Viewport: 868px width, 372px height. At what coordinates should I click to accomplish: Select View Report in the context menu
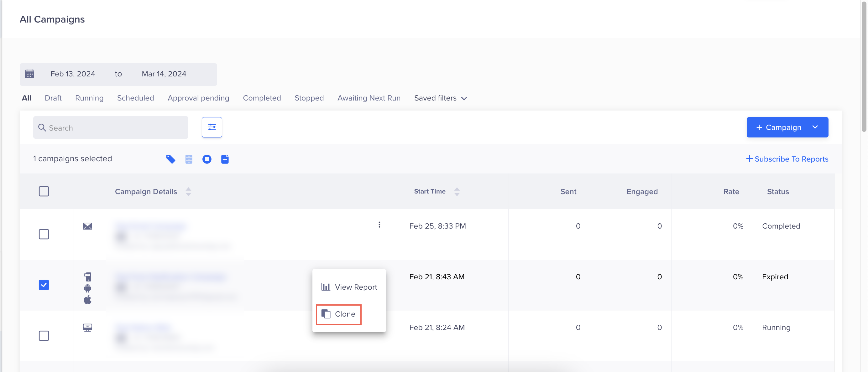(349, 287)
